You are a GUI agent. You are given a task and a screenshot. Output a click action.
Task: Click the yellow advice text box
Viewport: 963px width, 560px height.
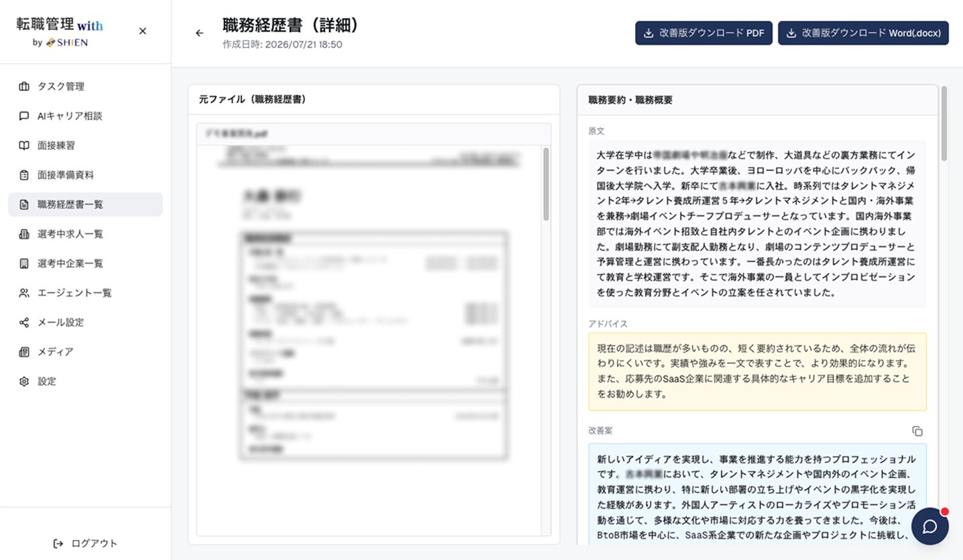click(x=757, y=372)
